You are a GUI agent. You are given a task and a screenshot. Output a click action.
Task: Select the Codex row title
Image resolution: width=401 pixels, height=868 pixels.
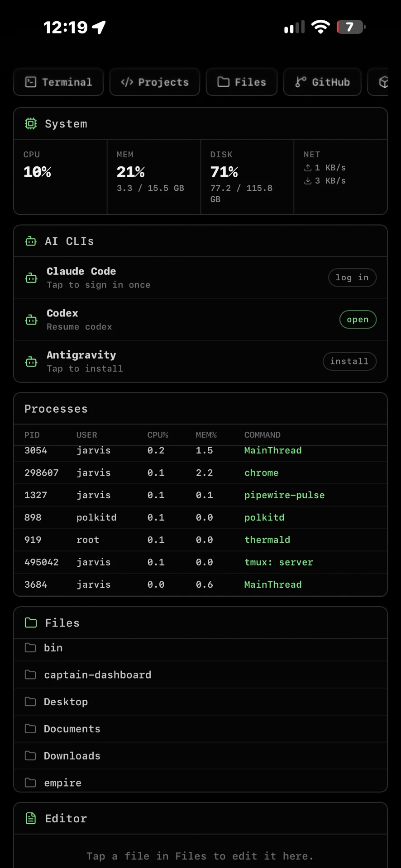coord(62,313)
